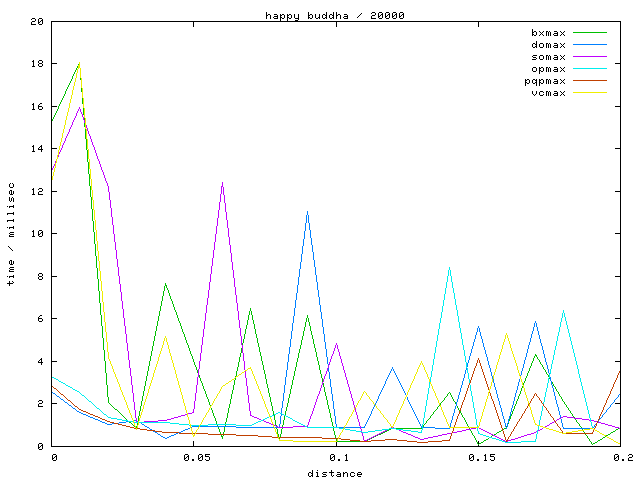The image size is (640, 480).
Task: Select the bxmax legend label
Action: 548,33
